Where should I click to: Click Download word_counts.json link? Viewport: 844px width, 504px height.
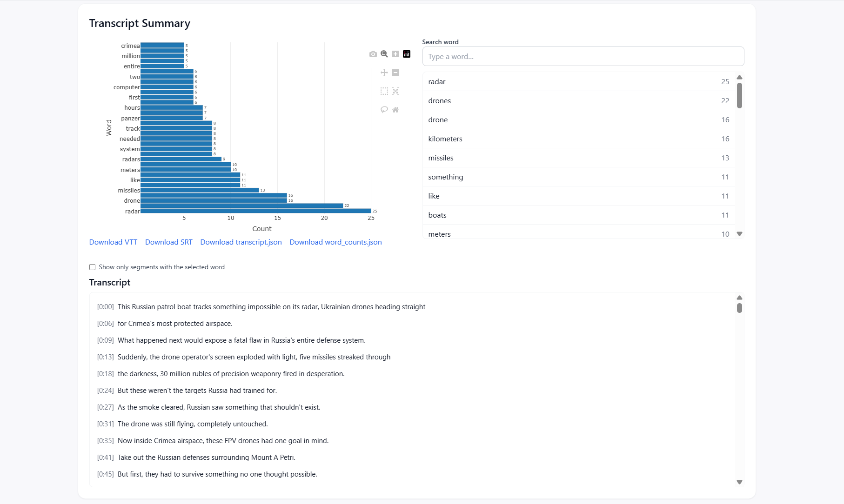click(x=335, y=242)
